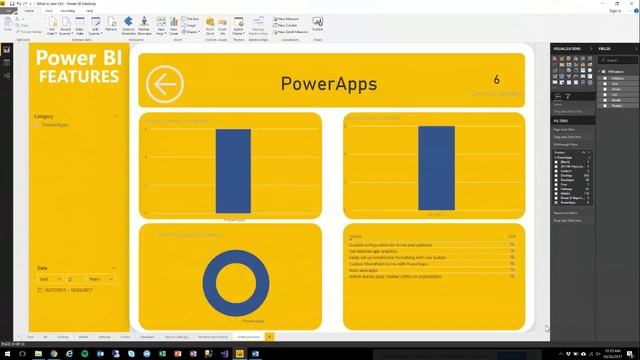This screenshot has height=360, width=640.
Task: Select 'Auto save apps' row in details table
Action: [431, 270]
